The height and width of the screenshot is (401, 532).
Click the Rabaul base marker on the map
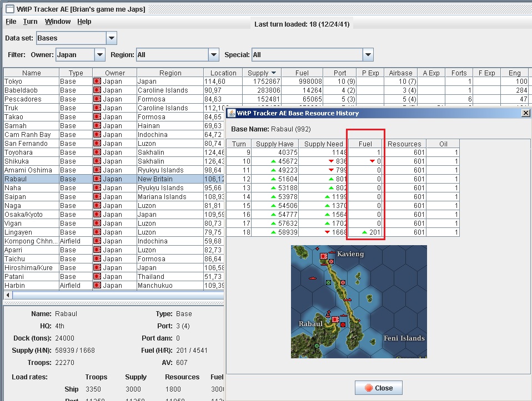(x=335, y=319)
